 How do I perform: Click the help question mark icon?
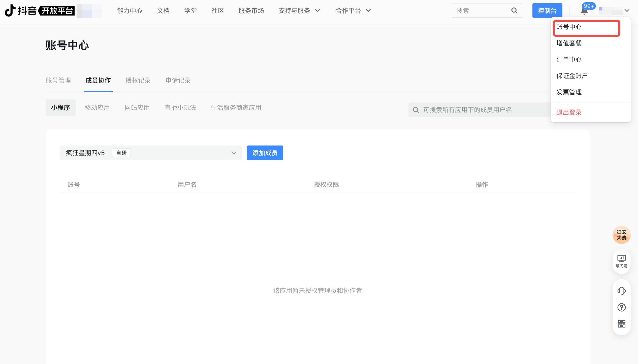[621, 307]
